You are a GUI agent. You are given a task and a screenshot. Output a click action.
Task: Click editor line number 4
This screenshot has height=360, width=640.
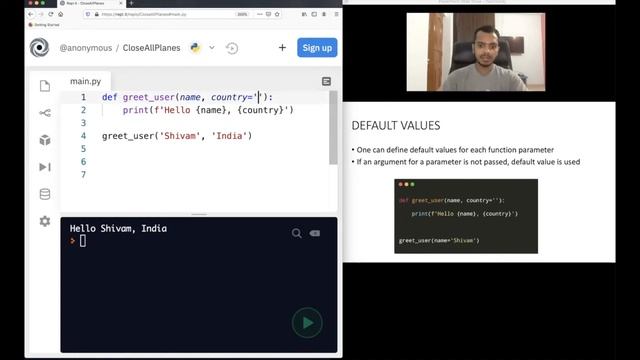[83, 136]
